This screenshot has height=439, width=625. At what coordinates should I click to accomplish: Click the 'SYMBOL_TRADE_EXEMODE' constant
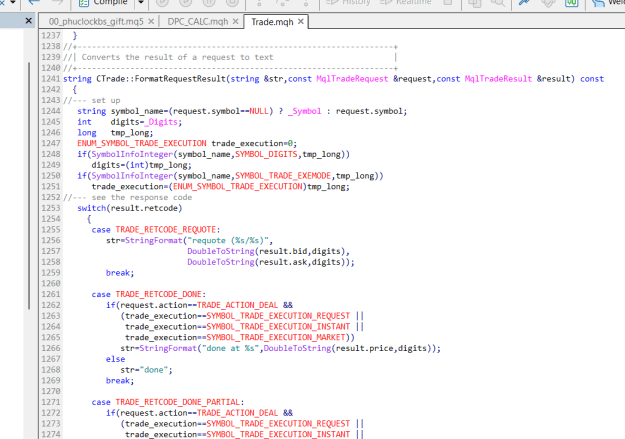point(283,175)
